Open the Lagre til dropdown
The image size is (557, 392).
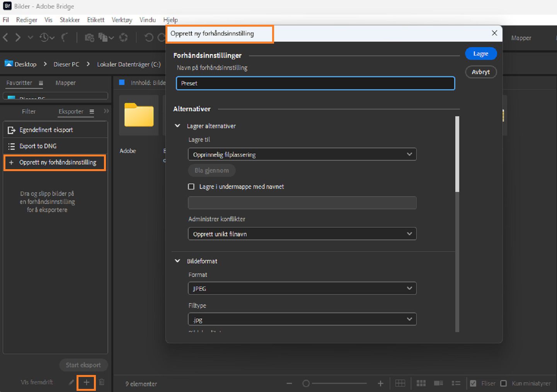click(x=302, y=154)
